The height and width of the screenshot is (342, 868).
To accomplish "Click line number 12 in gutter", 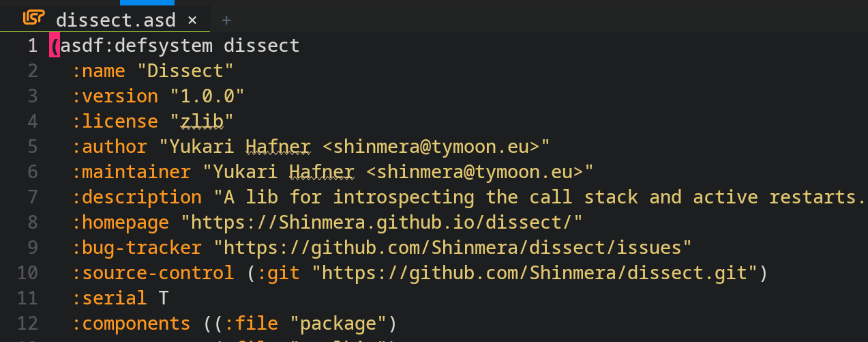I will click(27, 324).
